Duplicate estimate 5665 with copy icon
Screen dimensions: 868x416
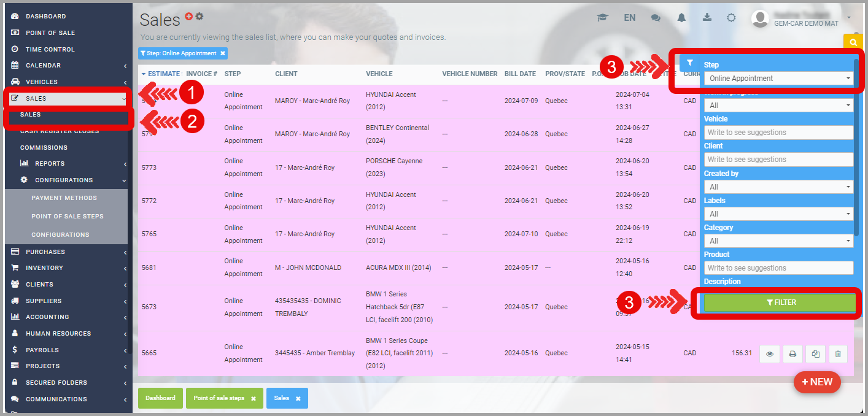(816, 354)
